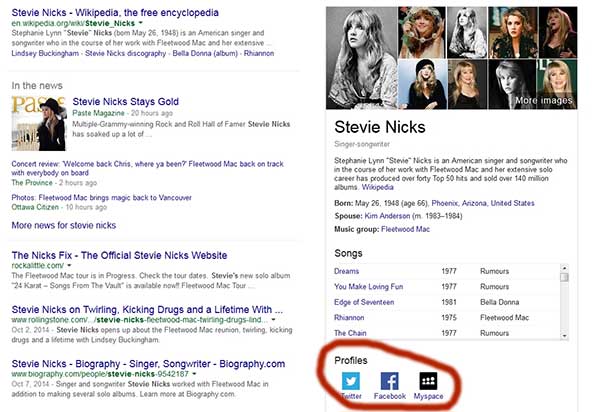Open Wikipedia link in panel description
Image resolution: width=600 pixels, height=412 pixels.
(x=378, y=187)
